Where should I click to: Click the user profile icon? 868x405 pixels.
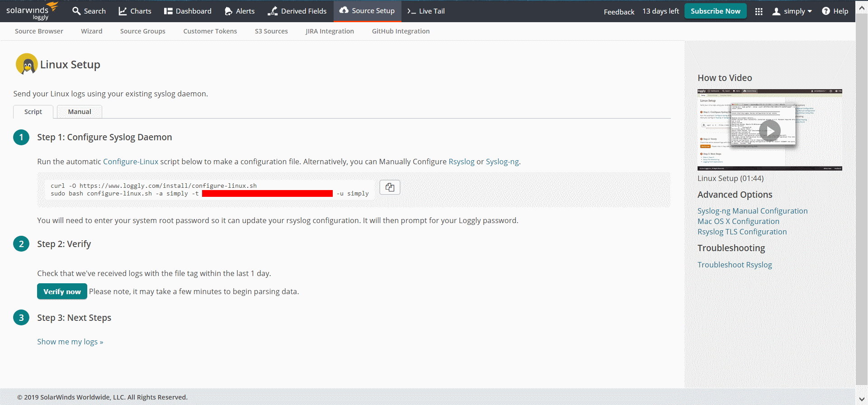(x=776, y=11)
